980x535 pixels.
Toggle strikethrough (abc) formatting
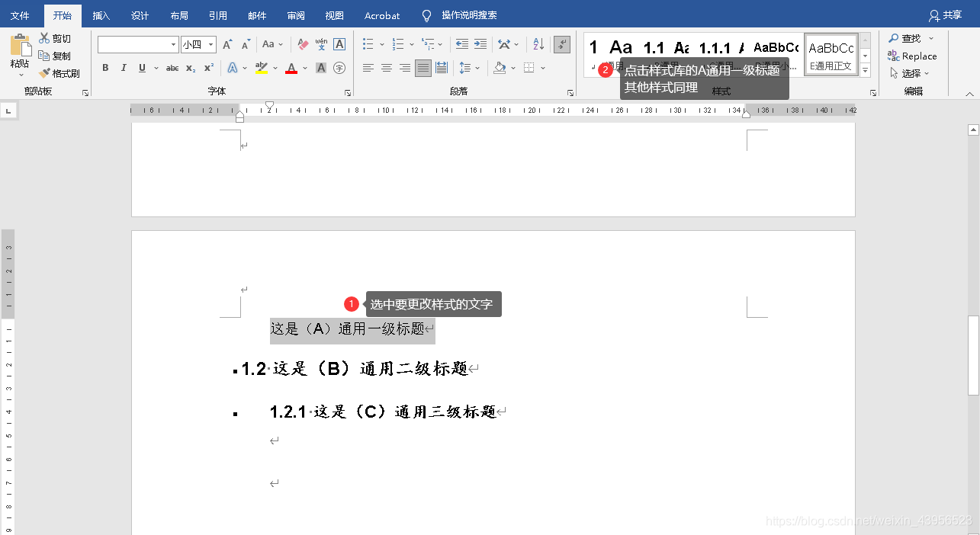172,68
